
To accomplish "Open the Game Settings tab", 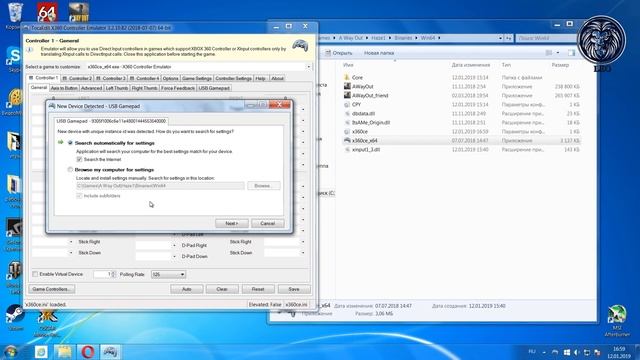I will (x=196, y=78).
